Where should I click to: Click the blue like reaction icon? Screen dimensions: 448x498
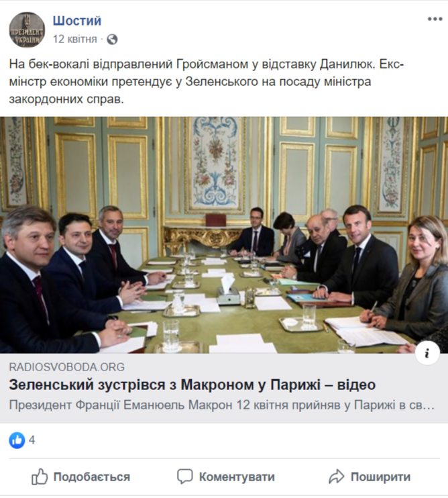17,440
